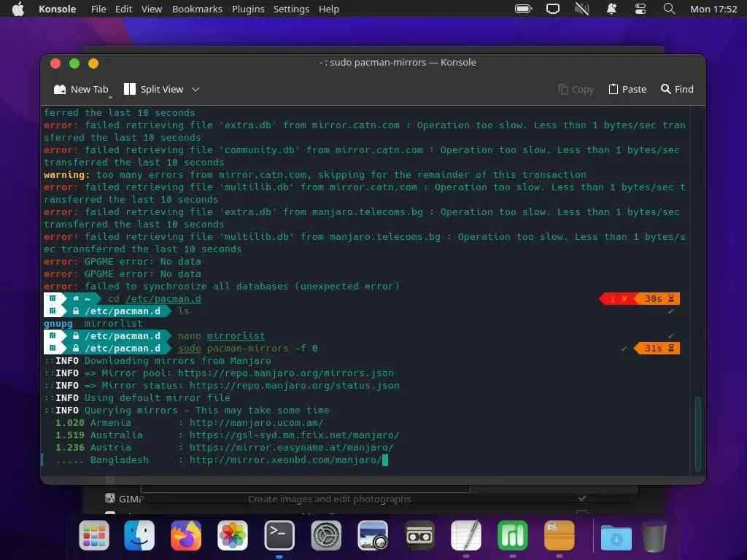This screenshot has width=747, height=560.
Task: Click the gnupg directory name
Action: (58, 323)
